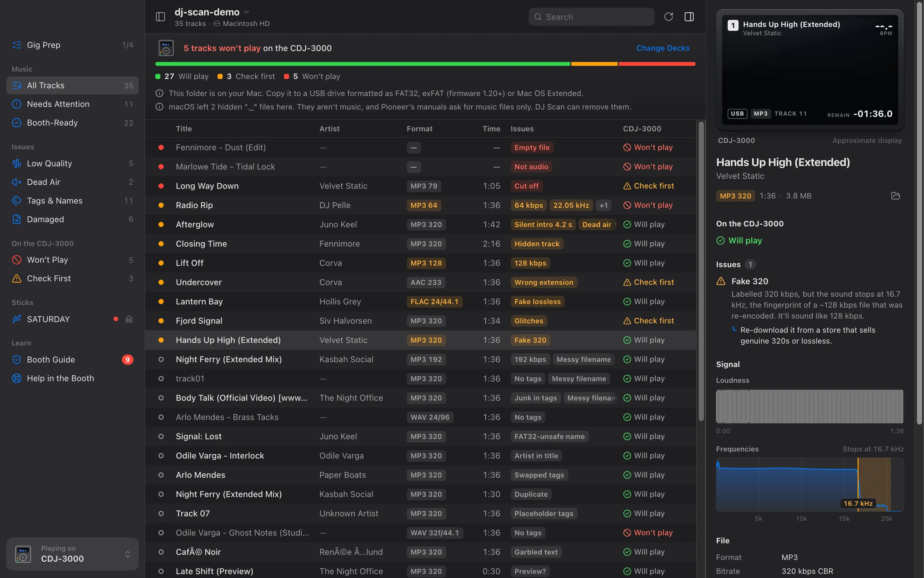The height and width of the screenshot is (578, 924).
Task: Click the CDJ-3000 display preview
Action: (x=809, y=70)
